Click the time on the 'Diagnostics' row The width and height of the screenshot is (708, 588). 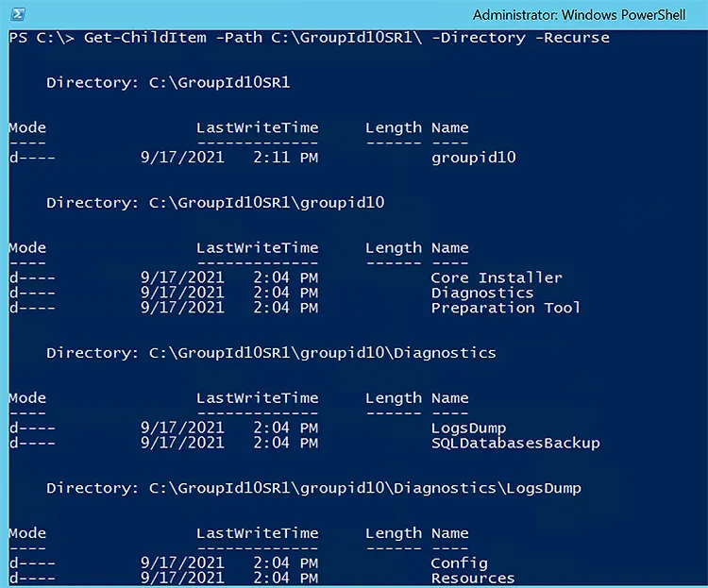pos(286,293)
